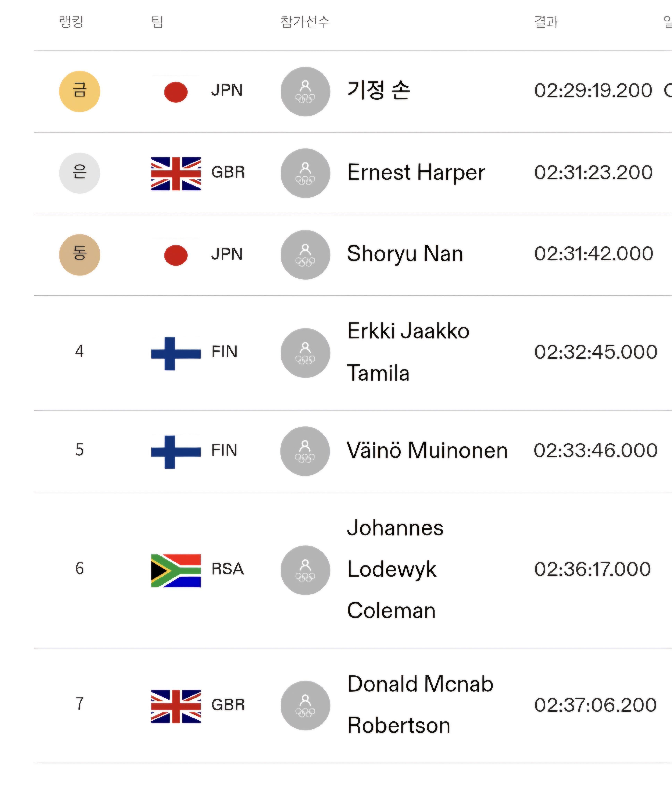The image size is (672, 789).
Task: Click the 참가선수 column header
Action: [305, 21]
